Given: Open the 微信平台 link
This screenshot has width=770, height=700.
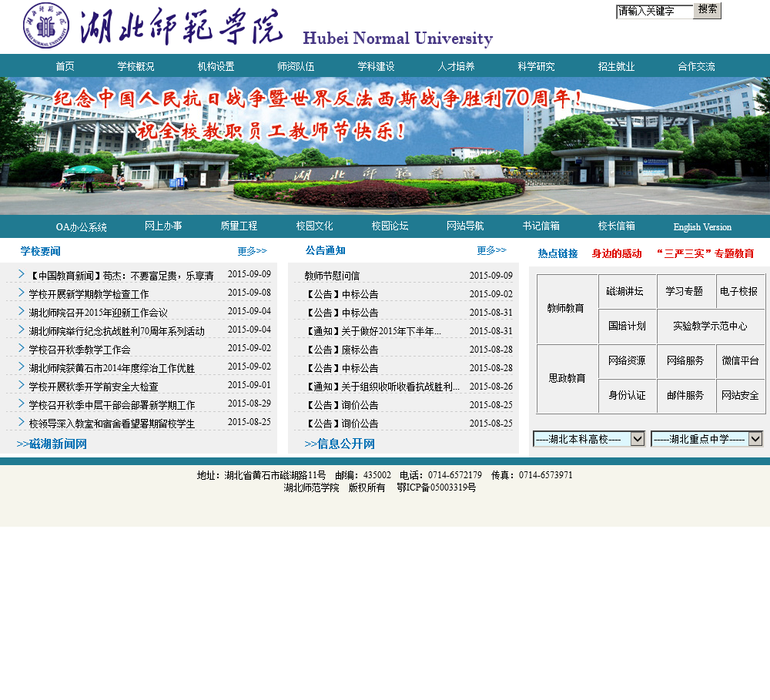Looking at the screenshot, I should pyautogui.click(x=741, y=360).
